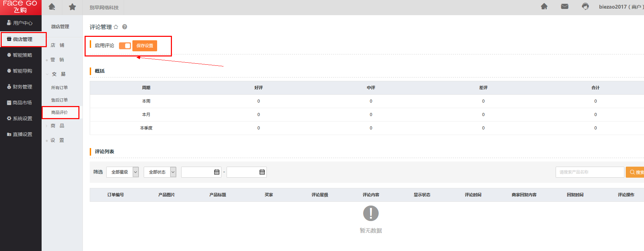Open the 全部状态 dropdown
This screenshot has height=251, width=644.
pyautogui.click(x=160, y=172)
